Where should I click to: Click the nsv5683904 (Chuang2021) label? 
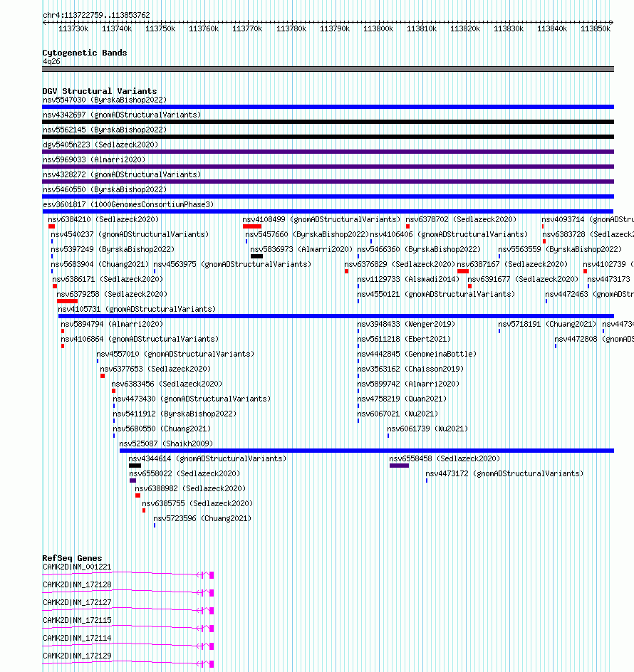[x=100, y=264]
